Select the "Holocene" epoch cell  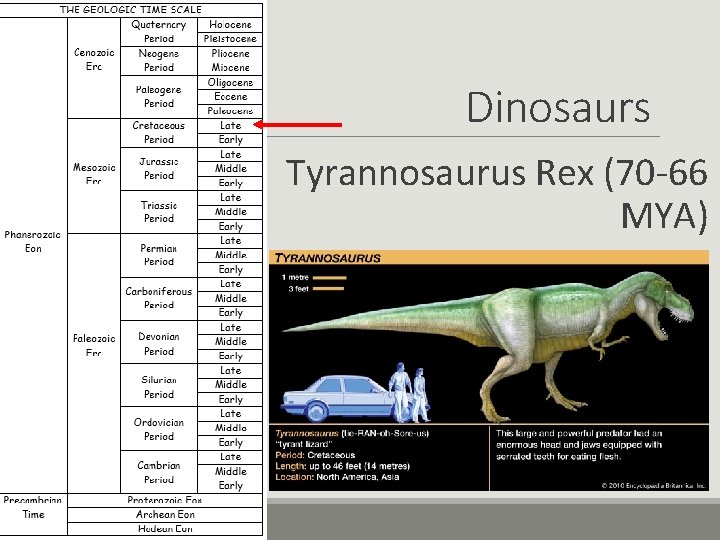click(x=230, y=25)
